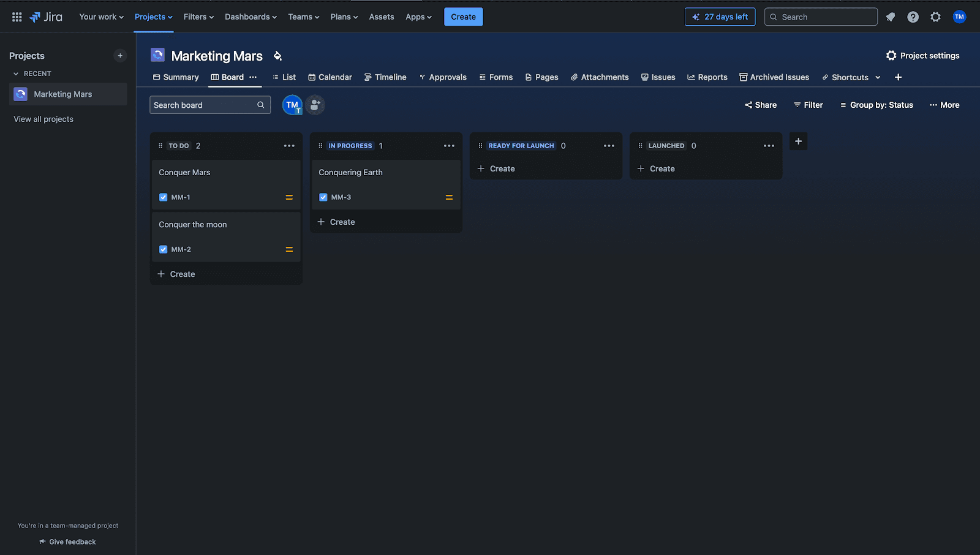Image resolution: width=980 pixels, height=555 pixels.
Task: Open Jira settings with the gear icon
Action: click(935, 17)
